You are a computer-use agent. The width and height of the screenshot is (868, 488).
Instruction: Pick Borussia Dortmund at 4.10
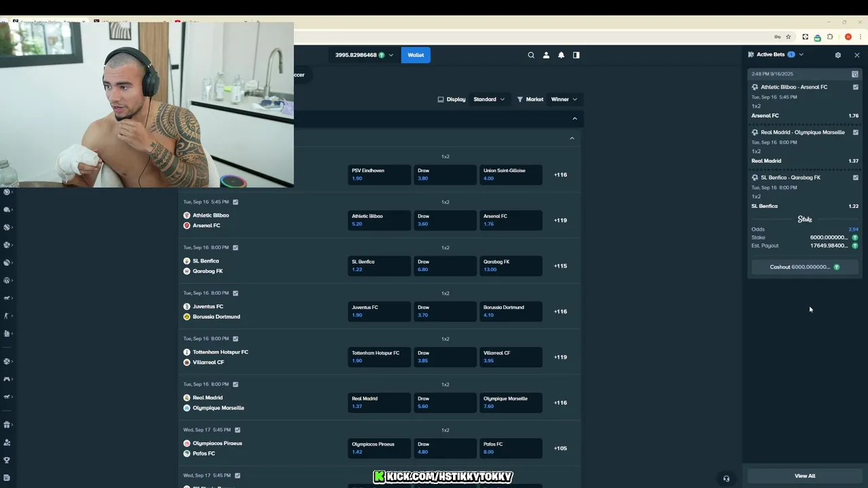pos(511,311)
